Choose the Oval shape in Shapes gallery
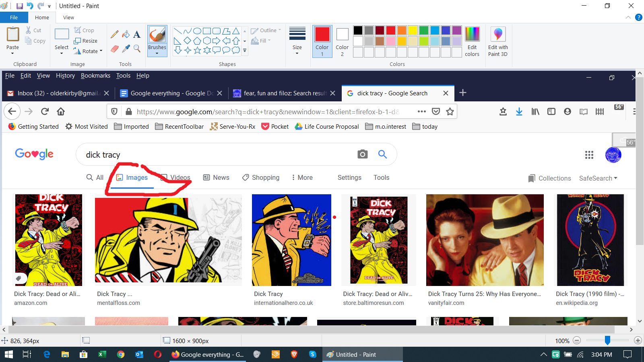Screen dimensions: 644x362 tap(197, 31)
